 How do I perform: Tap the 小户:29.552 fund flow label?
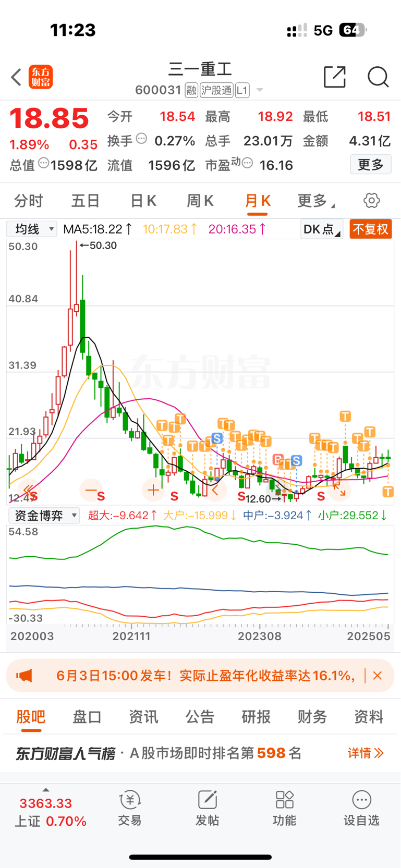(x=353, y=516)
